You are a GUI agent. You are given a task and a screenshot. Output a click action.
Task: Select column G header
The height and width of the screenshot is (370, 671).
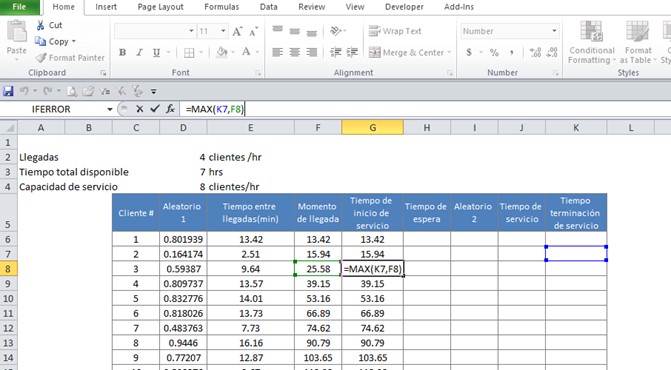(372, 127)
